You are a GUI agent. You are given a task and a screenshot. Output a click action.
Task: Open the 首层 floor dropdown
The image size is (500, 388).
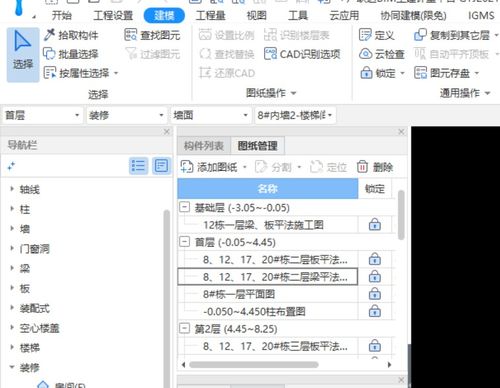click(x=42, y=115)
